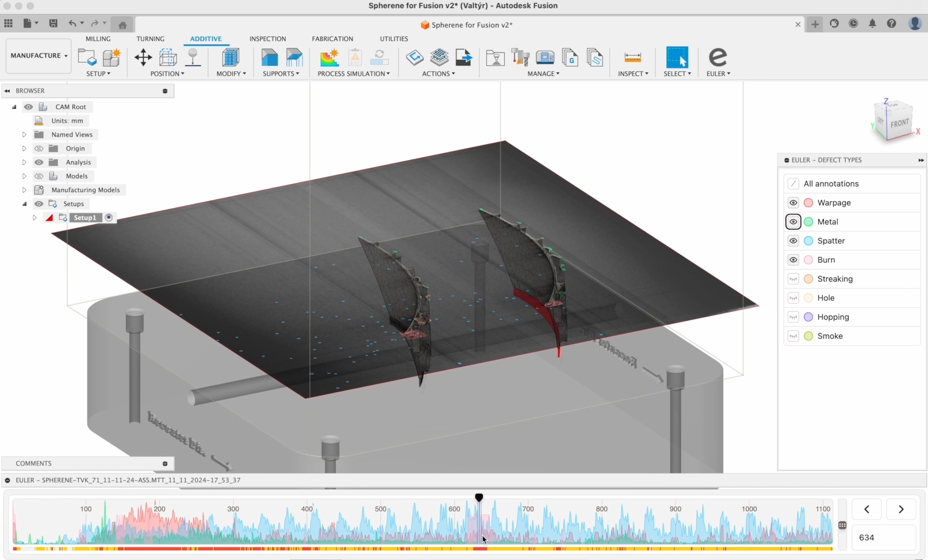Expand the Setup1 tree item
Screen dimensions: 928x560
click(x=35, y=217)
